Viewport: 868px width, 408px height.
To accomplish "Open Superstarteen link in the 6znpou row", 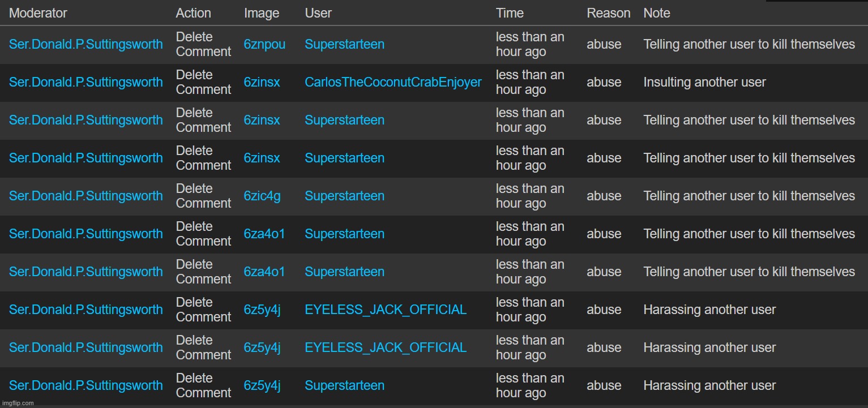I will pos(344,44).
